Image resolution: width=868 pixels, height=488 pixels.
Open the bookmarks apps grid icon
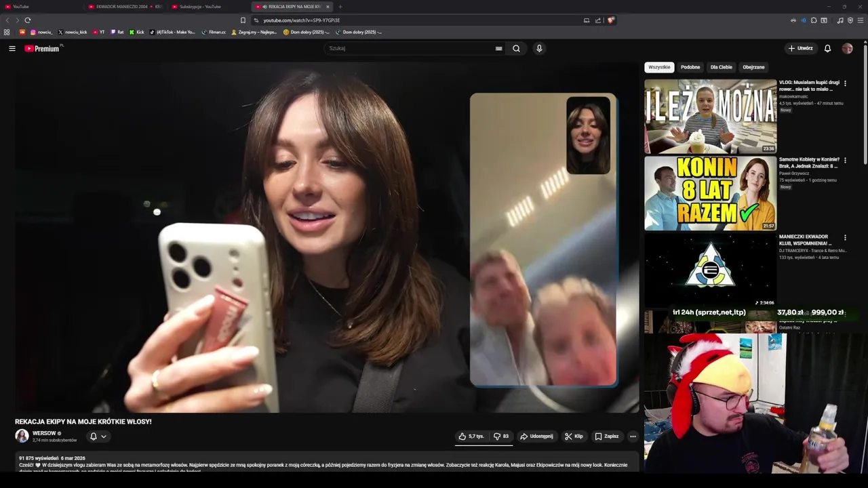7,32
